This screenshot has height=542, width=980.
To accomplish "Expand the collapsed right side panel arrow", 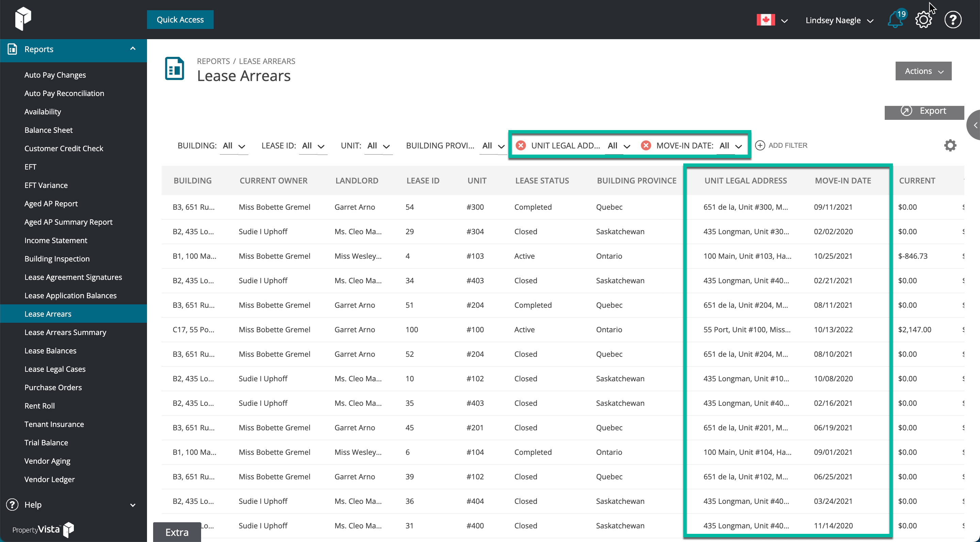I will point(975,125).
